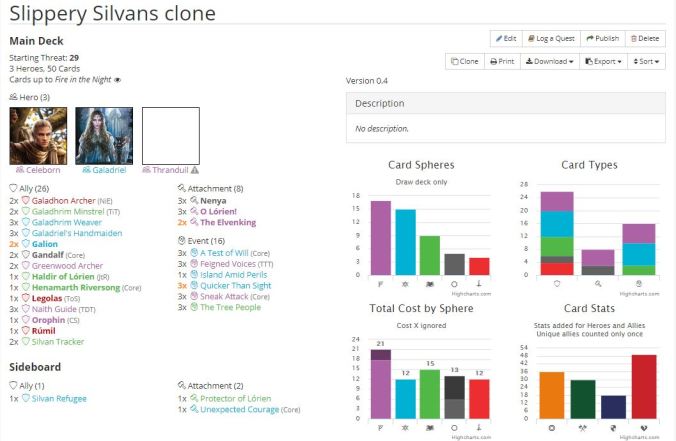
Task: Click the sphere icon beside Silvan Refugee
Action: point(26,398)
